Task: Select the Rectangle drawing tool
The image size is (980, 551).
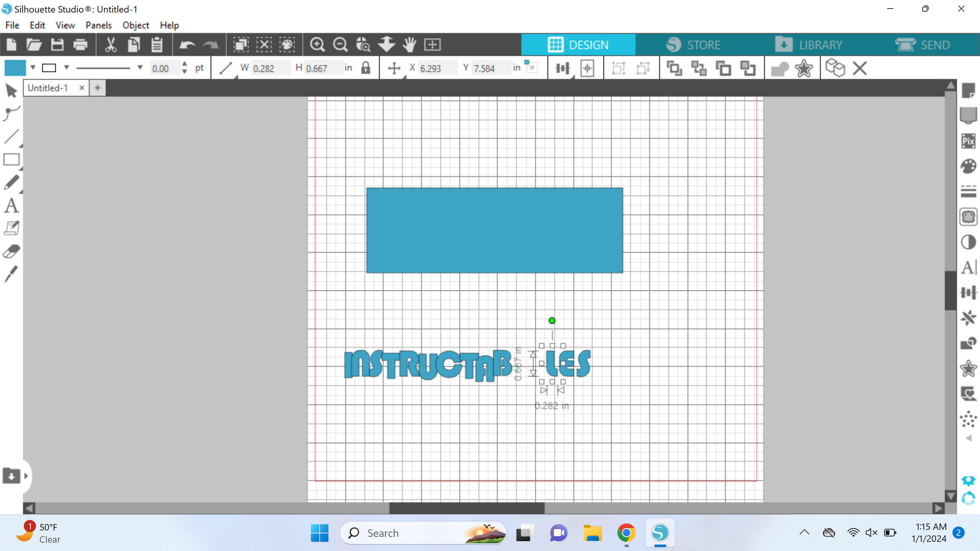Action: tap(11, 159)
